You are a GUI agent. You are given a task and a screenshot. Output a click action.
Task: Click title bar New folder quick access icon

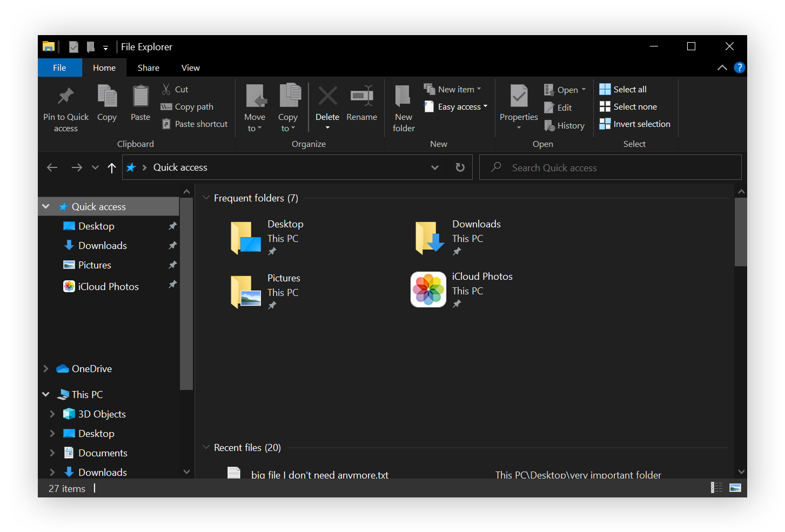pos(91,47)
